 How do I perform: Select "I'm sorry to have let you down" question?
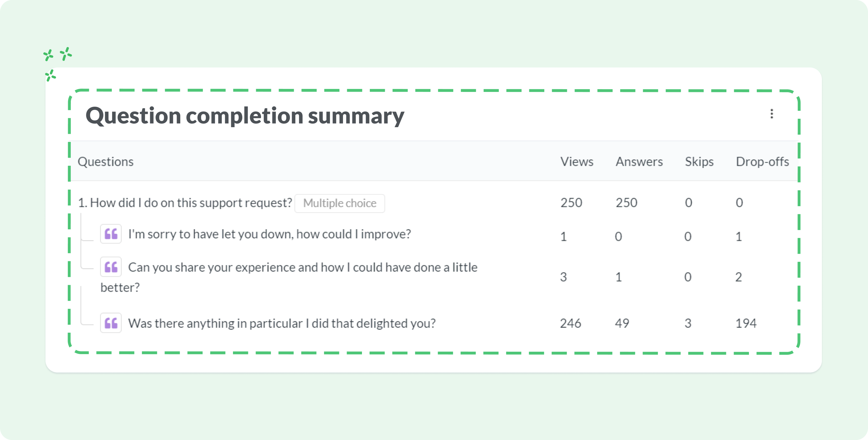point(269,234)
